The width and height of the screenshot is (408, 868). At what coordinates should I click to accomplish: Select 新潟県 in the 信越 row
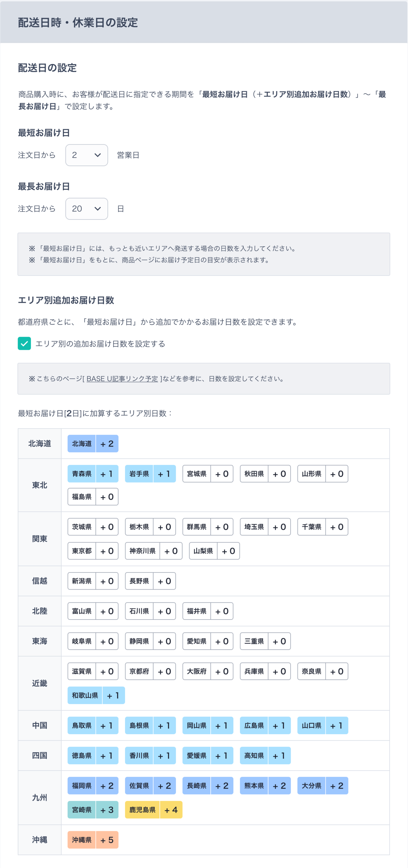(x=93, y=581)
